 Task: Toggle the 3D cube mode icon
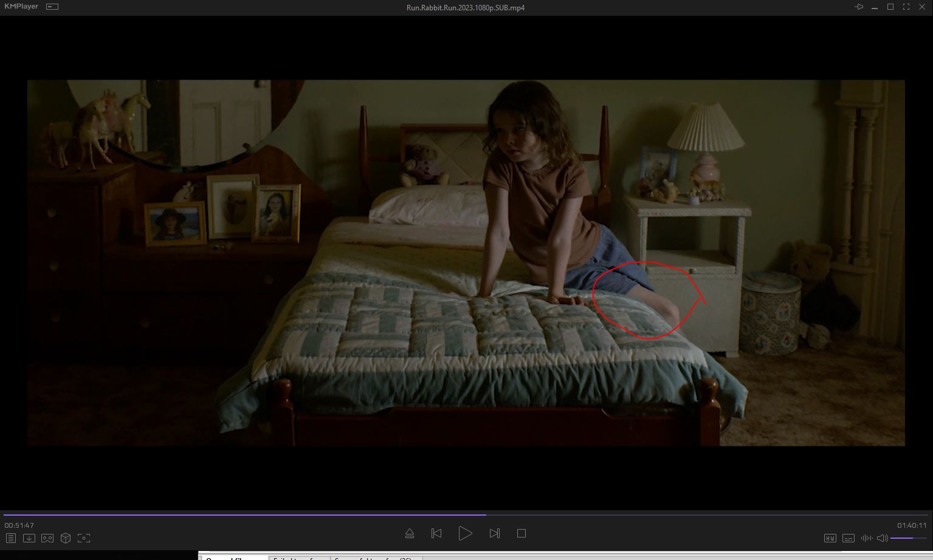(x=66, y=538)
